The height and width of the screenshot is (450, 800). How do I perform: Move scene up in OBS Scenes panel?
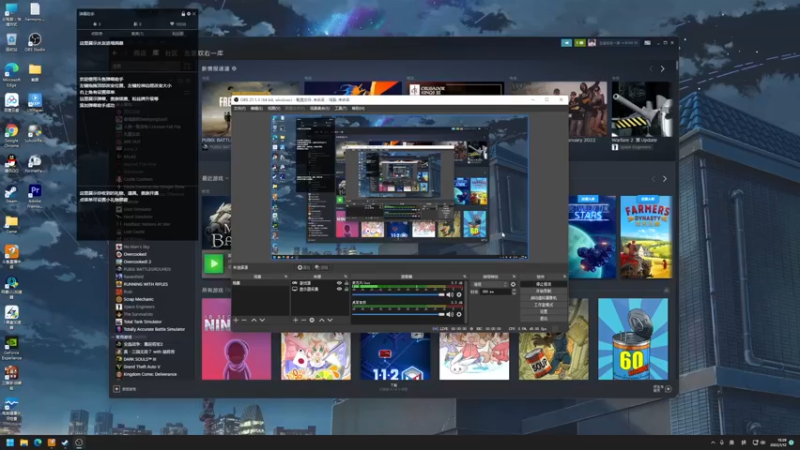coord(254,320)
